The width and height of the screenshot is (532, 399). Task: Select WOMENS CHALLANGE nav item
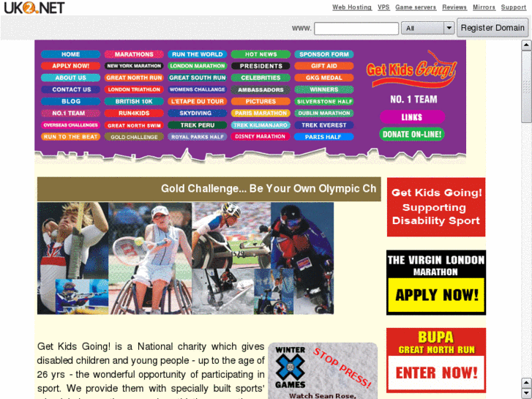pos(197,89)
